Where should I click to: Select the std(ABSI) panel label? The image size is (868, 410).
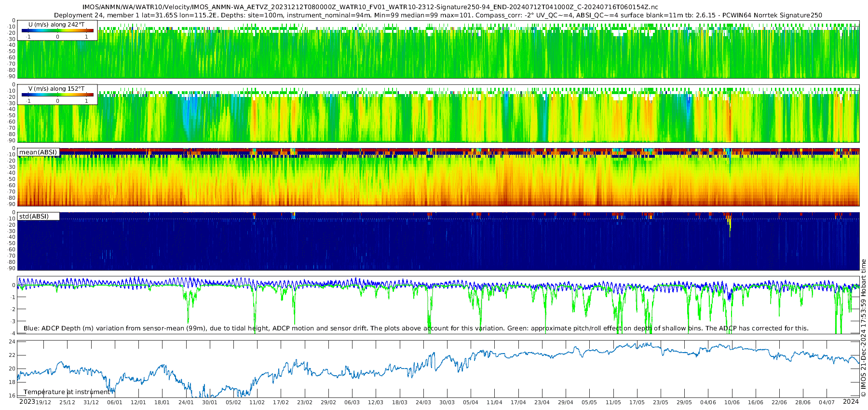click(x=34, y=217)
